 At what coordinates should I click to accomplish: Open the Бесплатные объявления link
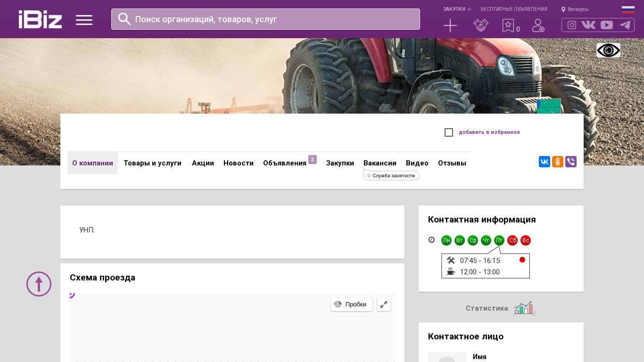(x=514, y=9)
